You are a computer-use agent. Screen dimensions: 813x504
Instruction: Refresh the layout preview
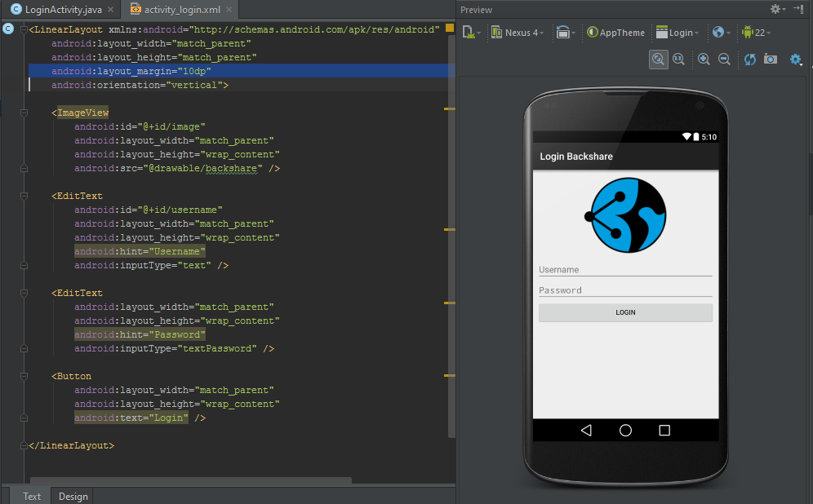(749, 59)
